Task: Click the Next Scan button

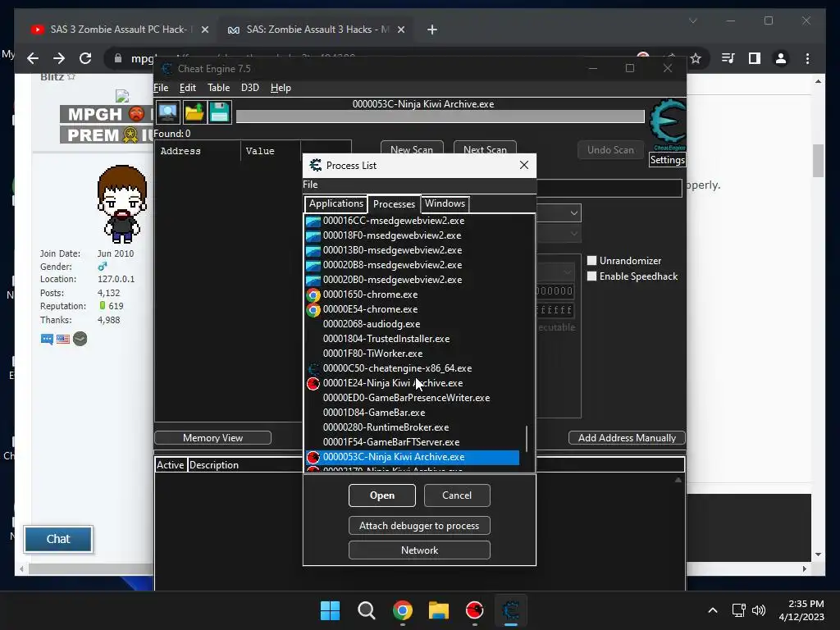Action: pos(485,149)
